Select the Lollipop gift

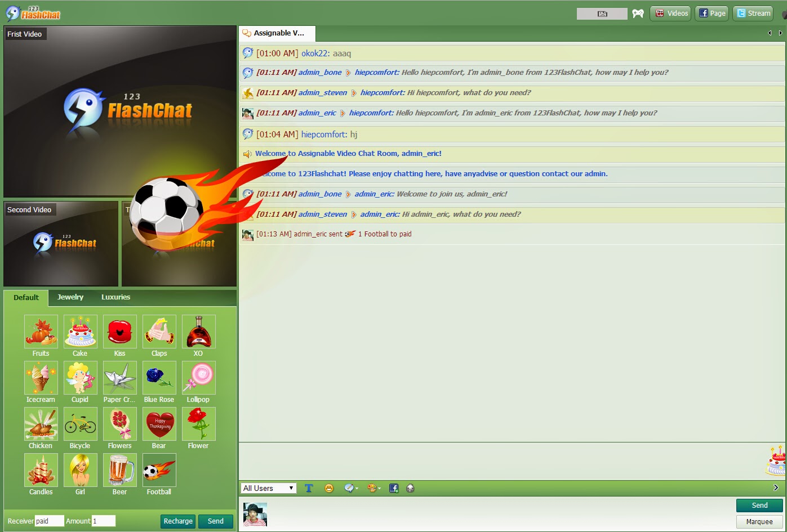(198, 378)
